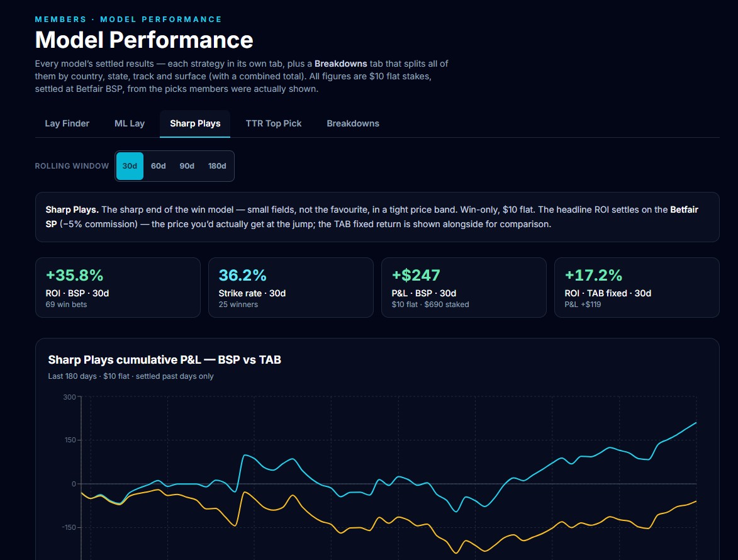
Task: Set rolling window to 60d
Action: coord(158,166)
